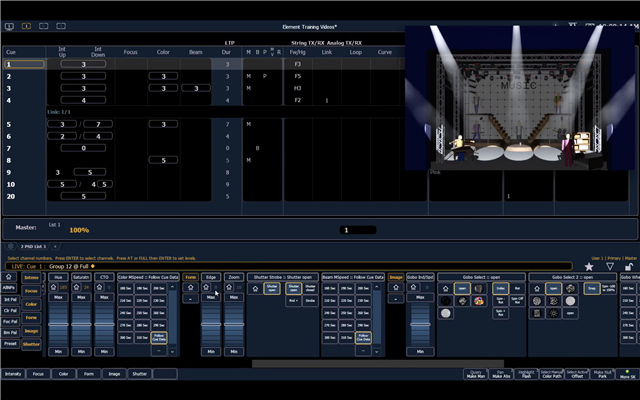The width and height of the screenshot is (640, 400).
Task: Click the highlighted orange layout icon in top bar
Action: 26,26
